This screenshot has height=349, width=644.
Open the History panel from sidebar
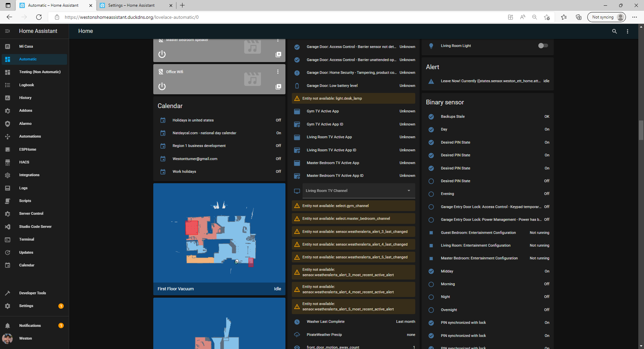[x=25, y=98]
